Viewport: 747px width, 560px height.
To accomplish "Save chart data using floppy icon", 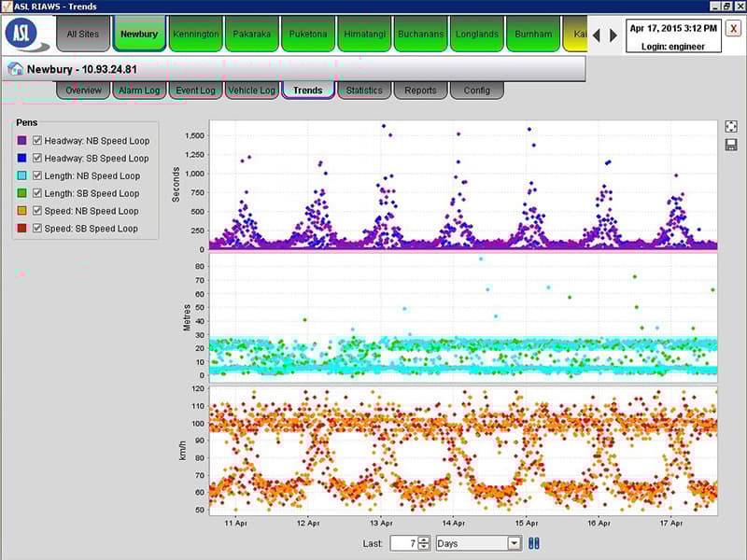I will (730, 145).
